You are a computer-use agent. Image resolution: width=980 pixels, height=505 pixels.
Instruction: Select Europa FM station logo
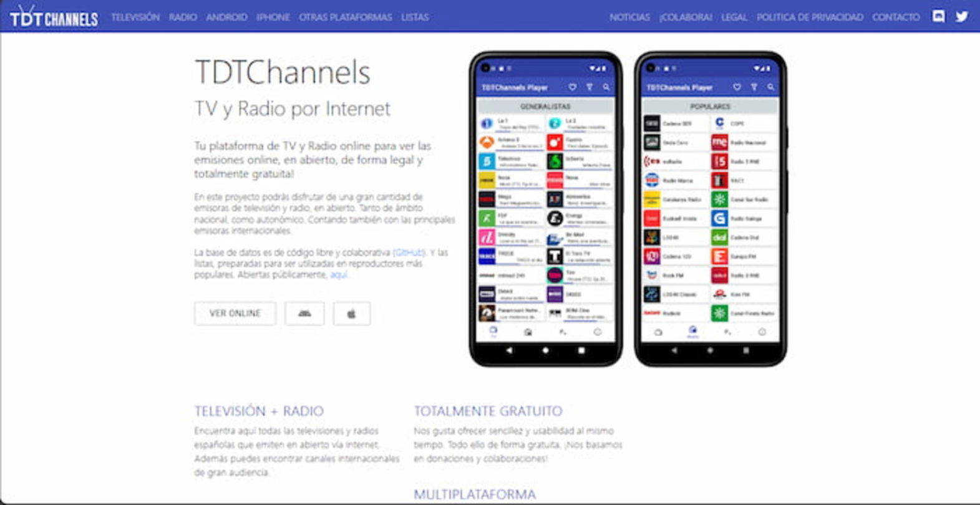click(x=719, y=256)
